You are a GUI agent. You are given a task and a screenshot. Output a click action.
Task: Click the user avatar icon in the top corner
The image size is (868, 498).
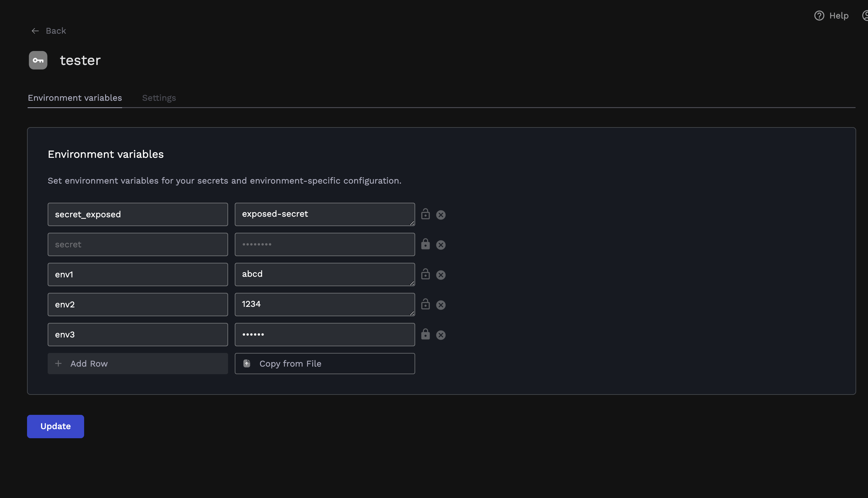[x=866, y=15]
